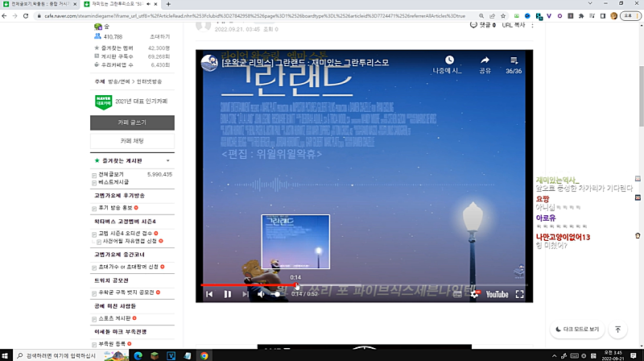
Task: Pause the YouTube video
Action: coord(228,294)
